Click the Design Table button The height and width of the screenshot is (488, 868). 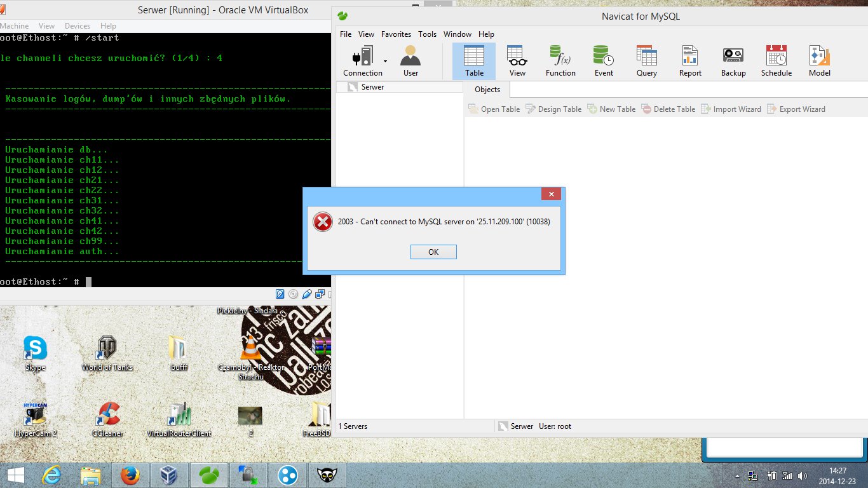tap(553, 109)
